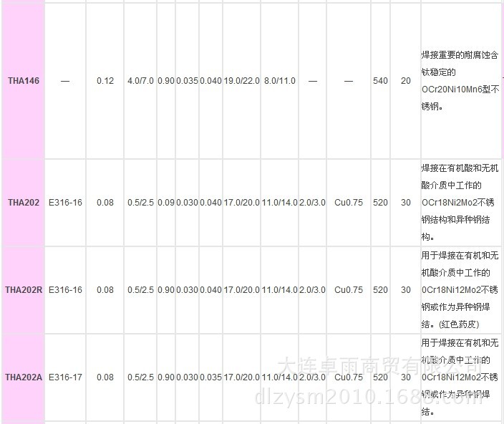Click the THA202 usage description text
The image size is (504, 424).
(458, 203)
